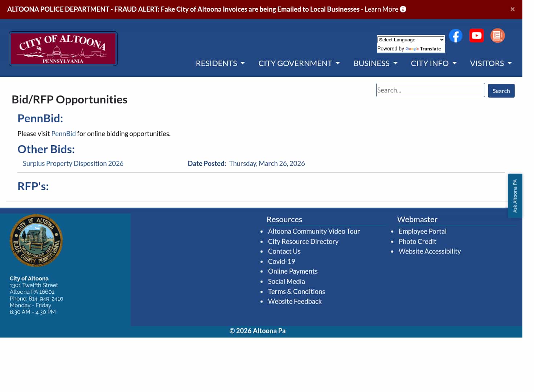This screenshot has height=392, width=534.
Task: Open Surplus Property Disposition 2026 bid
Action: [73, 163]
